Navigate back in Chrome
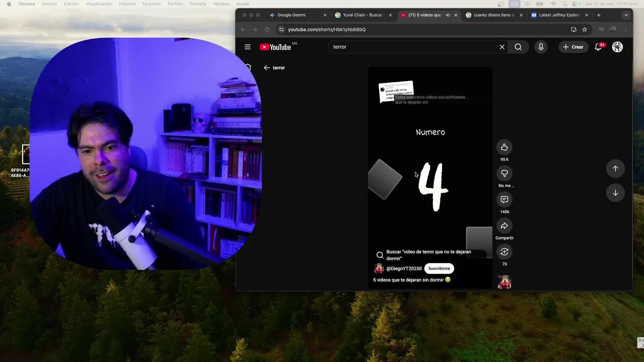 point(243,29)
